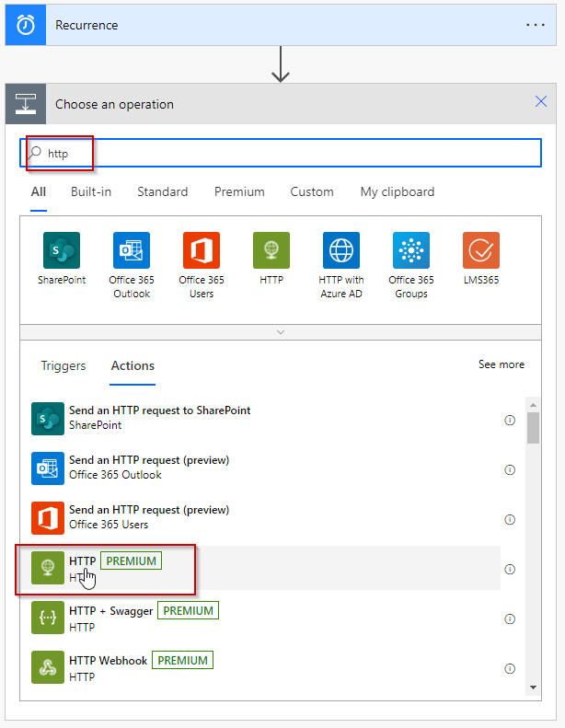The width and height of the screenshot is (565, 728).
Task: Click info icon for HTTP Webhook action
Action: pos(510,668)
